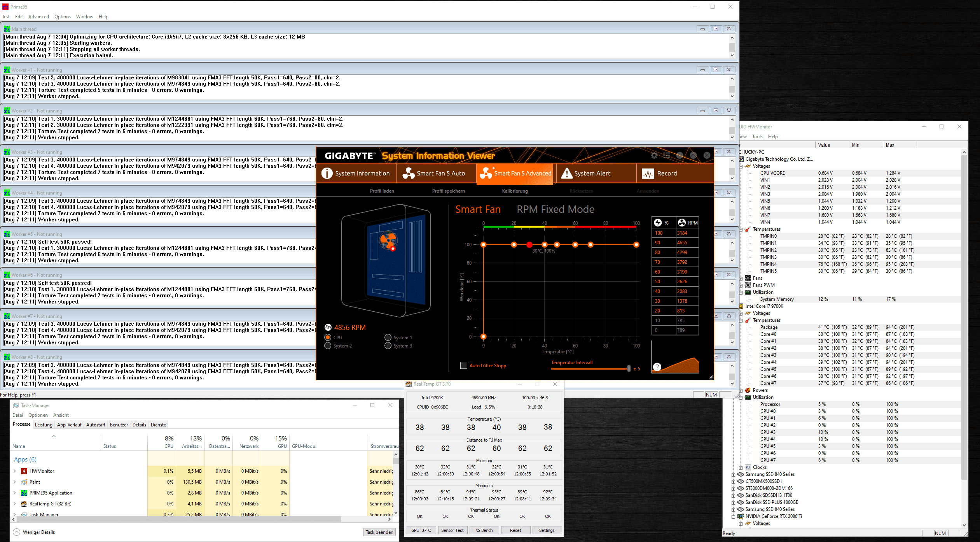Click Worker #1 window icon in Prime95
The width and height of the screenshot is (980, 542).
click(7, 70)
